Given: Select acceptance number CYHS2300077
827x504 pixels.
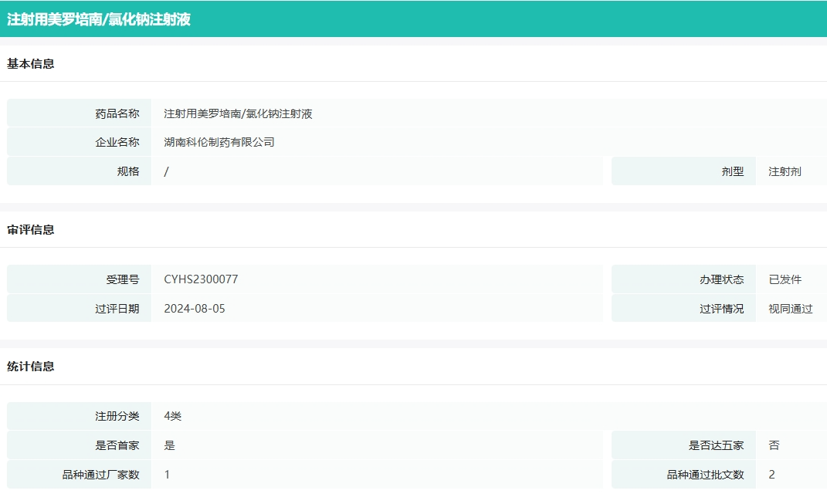Looking at the screenshot, I should pos(201,279).
